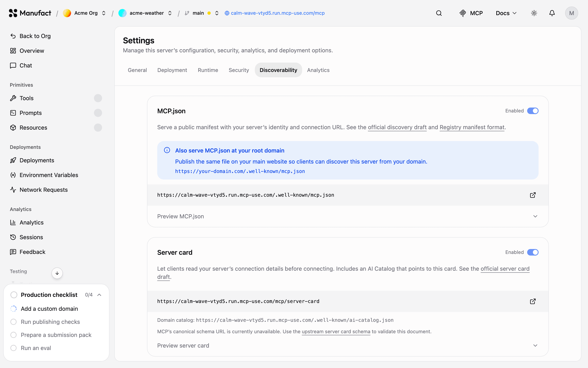This screenshot has width=588, height=368.
Task: Select the Run publishing checks circle
Action: pyautogui.click(x=14, y=322)
